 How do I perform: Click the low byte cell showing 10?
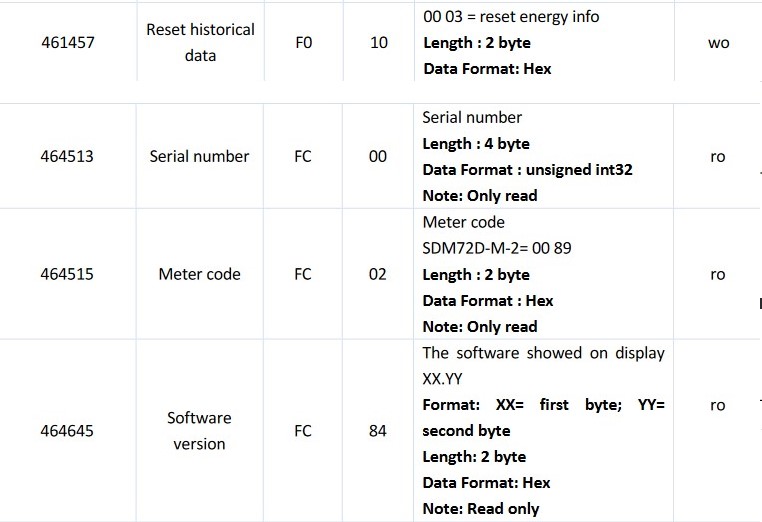379,43
